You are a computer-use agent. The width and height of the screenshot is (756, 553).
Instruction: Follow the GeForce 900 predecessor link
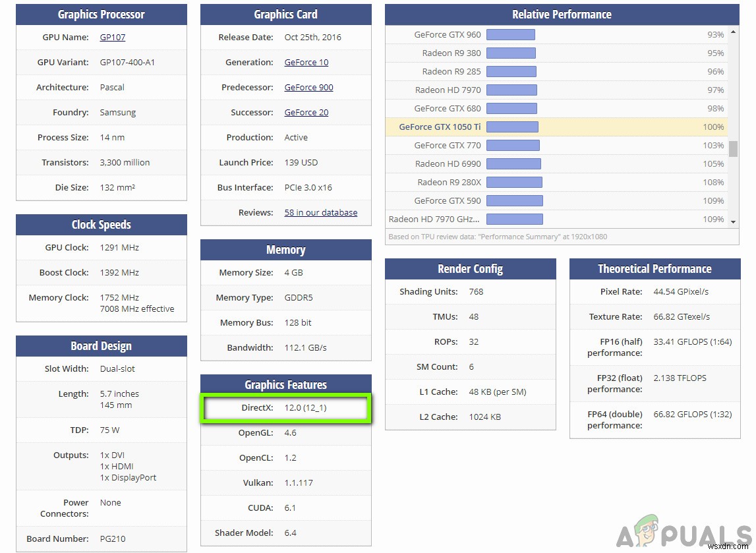[x=308, y=88]
